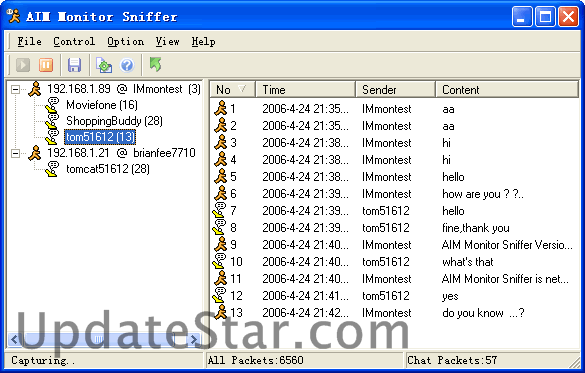The height and width of the screenshot is (373, 585).
Task: Open the View menu
Action: coord(168,41)
